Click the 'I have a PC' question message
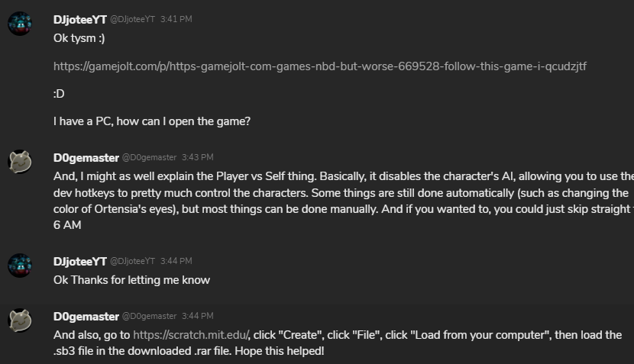 pos(152,121)
